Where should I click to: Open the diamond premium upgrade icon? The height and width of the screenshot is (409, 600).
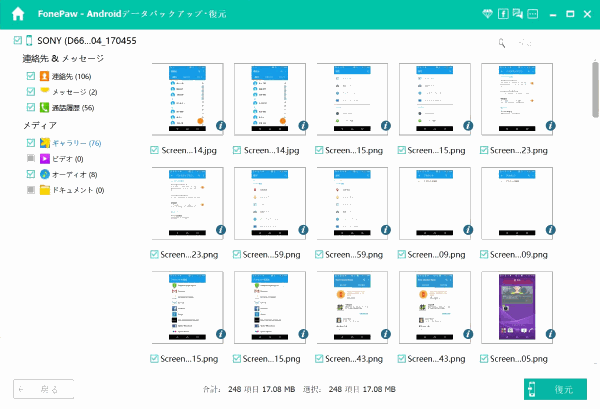tap(487, 14)
